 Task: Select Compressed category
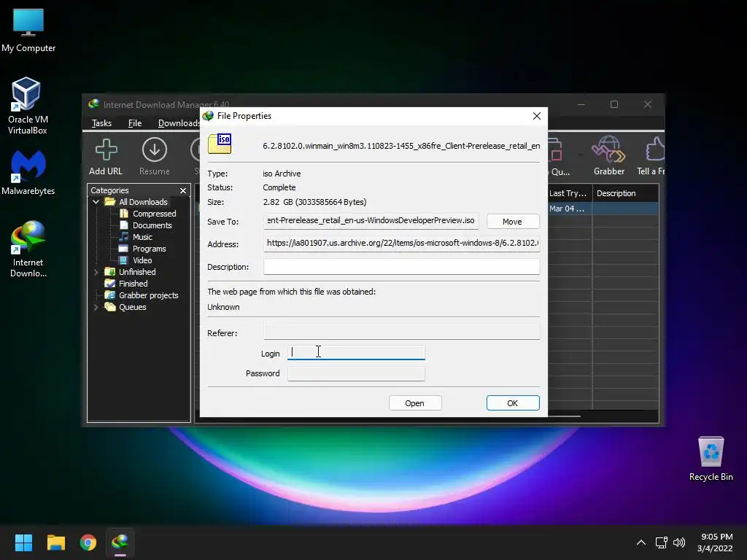(155, 214)
